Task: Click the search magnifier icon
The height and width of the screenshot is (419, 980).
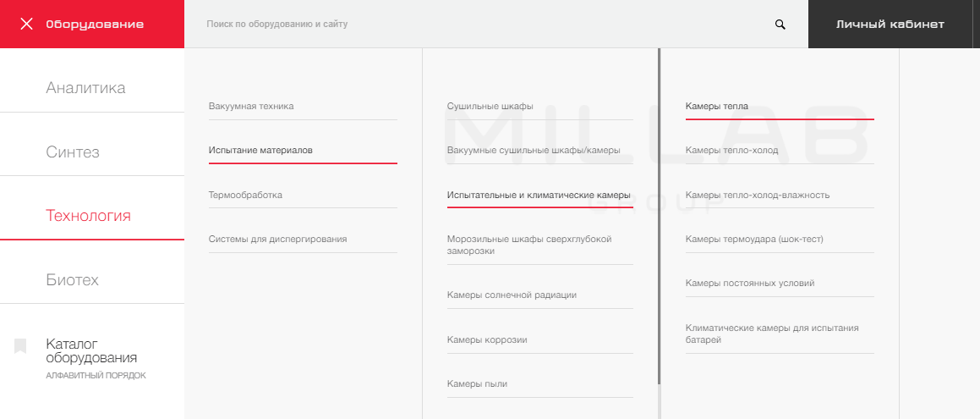Action: tap(780, 25)
